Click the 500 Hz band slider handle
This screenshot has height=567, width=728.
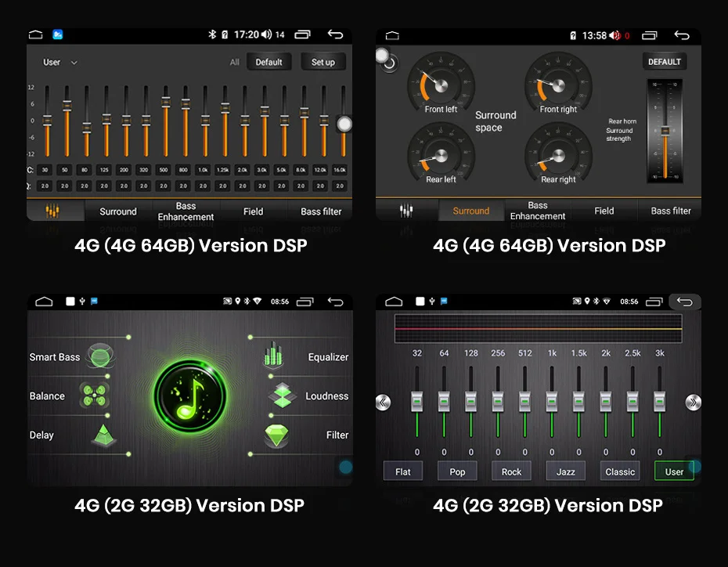166,102
